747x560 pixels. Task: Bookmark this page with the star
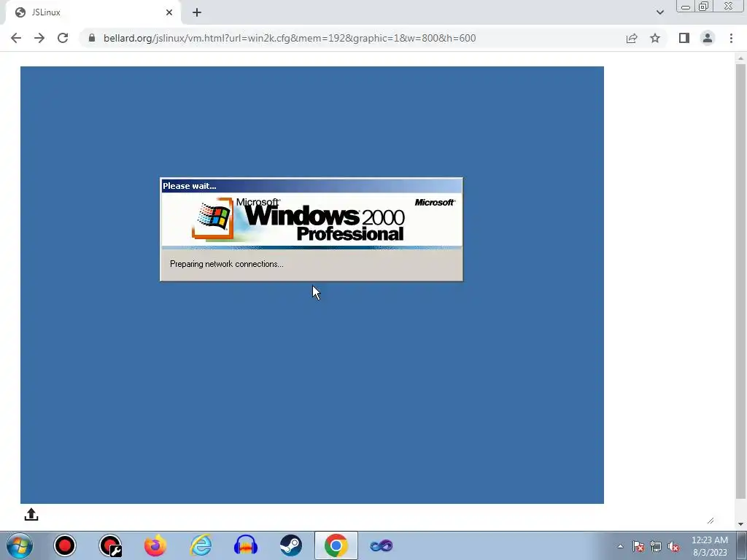coord(655,38)
